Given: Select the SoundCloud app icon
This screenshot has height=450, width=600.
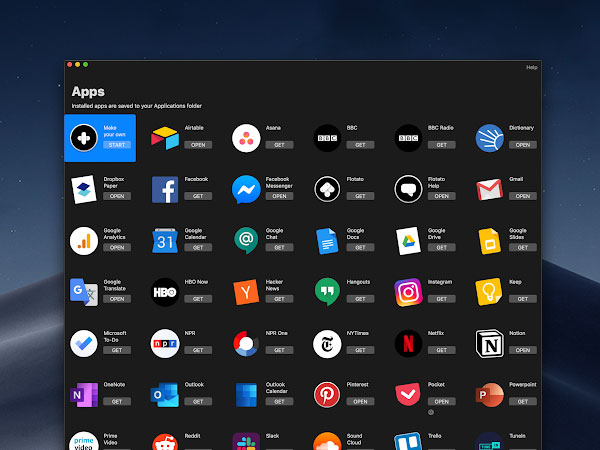Looking at the screenshot, I should 327,441.
